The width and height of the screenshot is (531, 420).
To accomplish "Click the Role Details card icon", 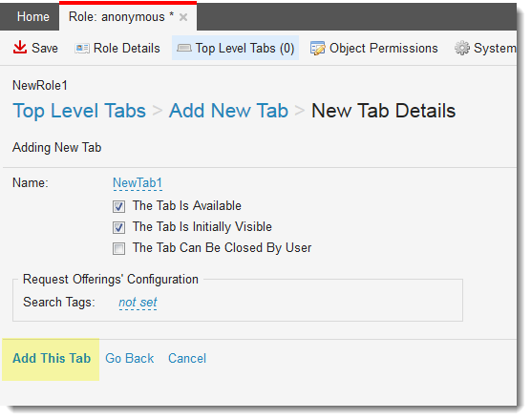I will click(82, 49).
